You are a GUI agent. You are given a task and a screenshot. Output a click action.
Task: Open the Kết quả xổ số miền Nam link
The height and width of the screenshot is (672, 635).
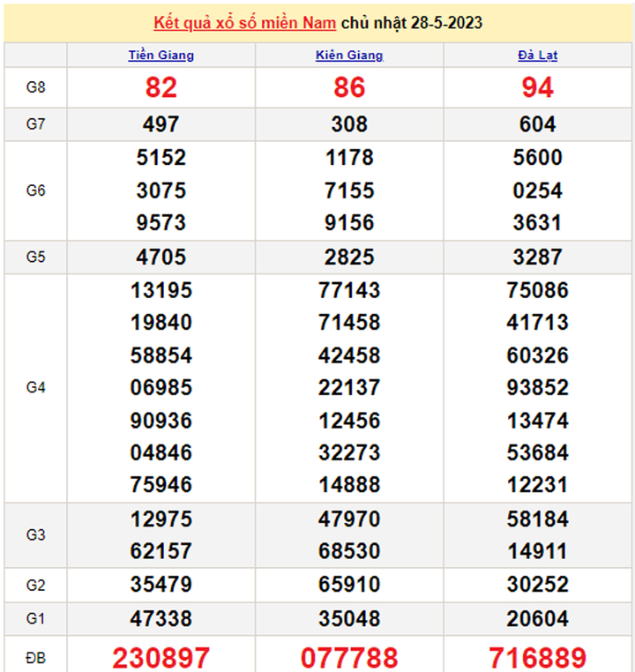point(244,23)
